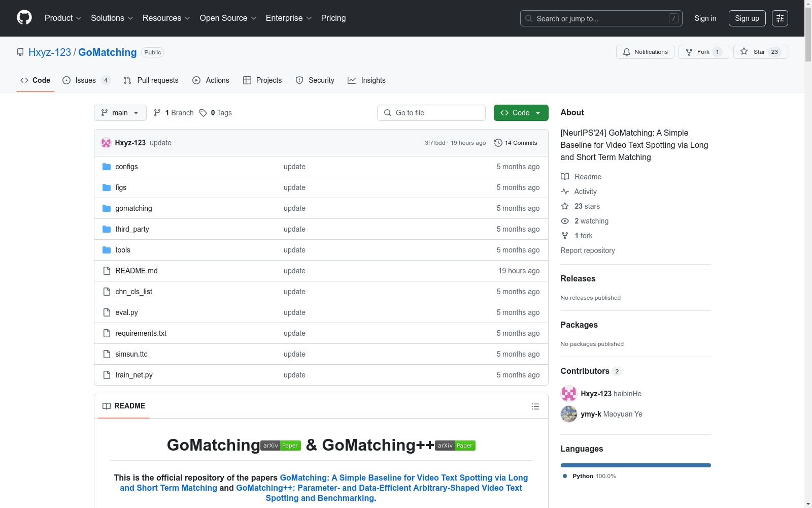Star the GoMatching repository
This screenshot has height=508, width=812.
(x=761, y=52)
